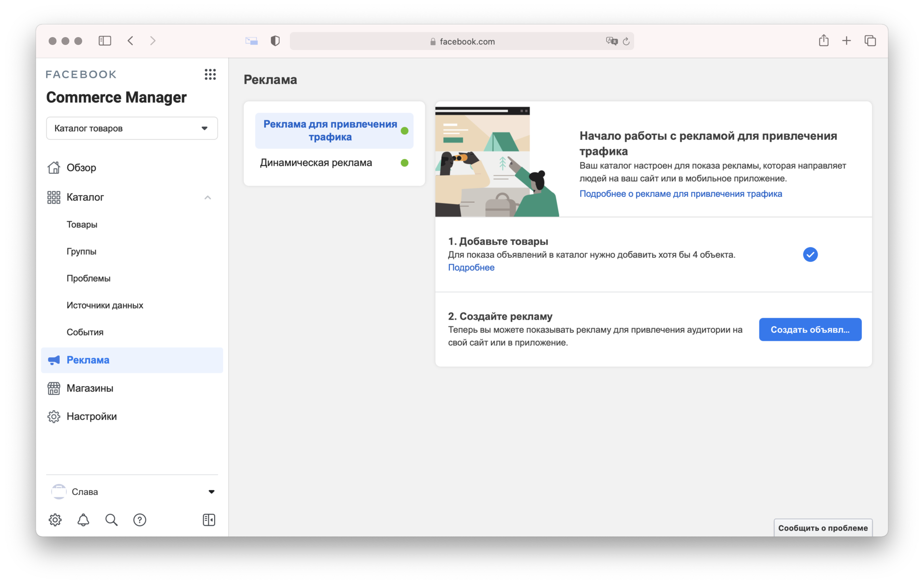
Task: Click Сообщить о проблеме button
Action: (822, 528)
